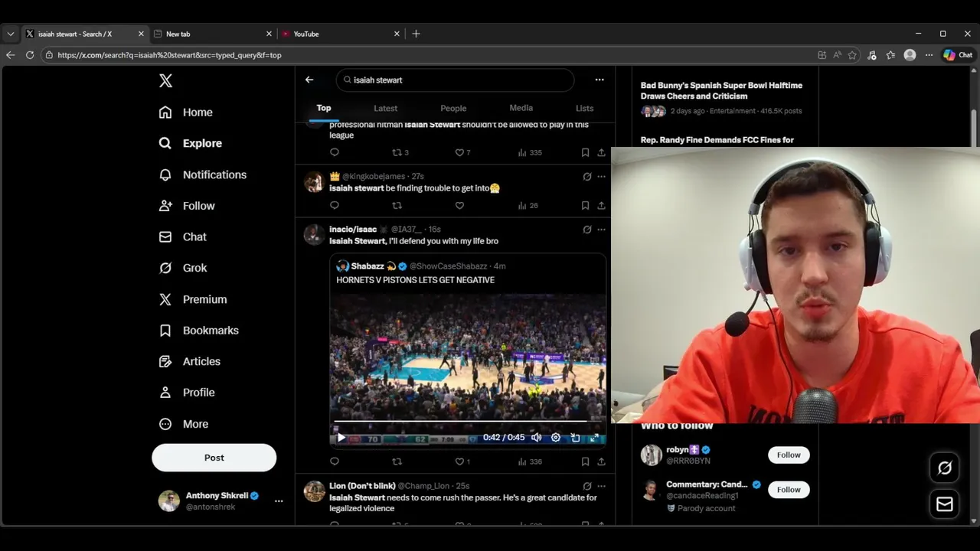This screenshot has width=980, height=551.
Task: Switch to the Lists results tab
Action: click(x=584, y=108)
